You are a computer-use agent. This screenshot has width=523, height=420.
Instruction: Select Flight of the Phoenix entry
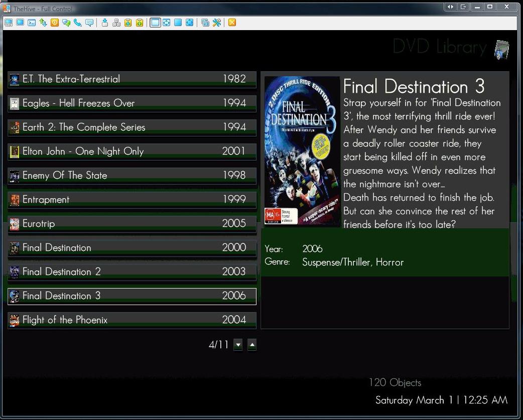(132, 320)
